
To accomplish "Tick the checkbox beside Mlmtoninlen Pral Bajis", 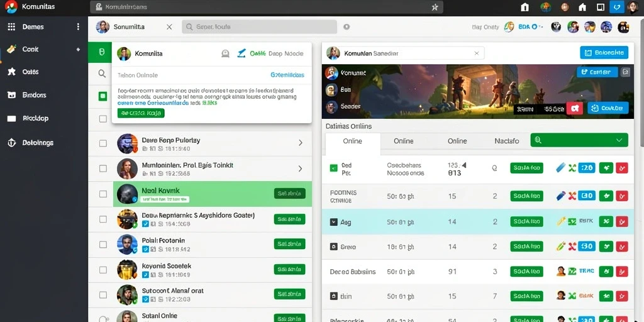I will coord(103,169).
